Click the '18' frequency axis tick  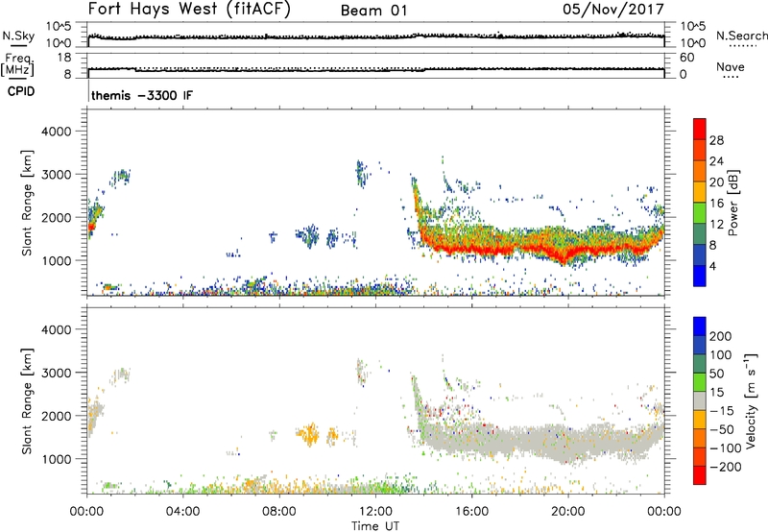click(x=64, y=58)
